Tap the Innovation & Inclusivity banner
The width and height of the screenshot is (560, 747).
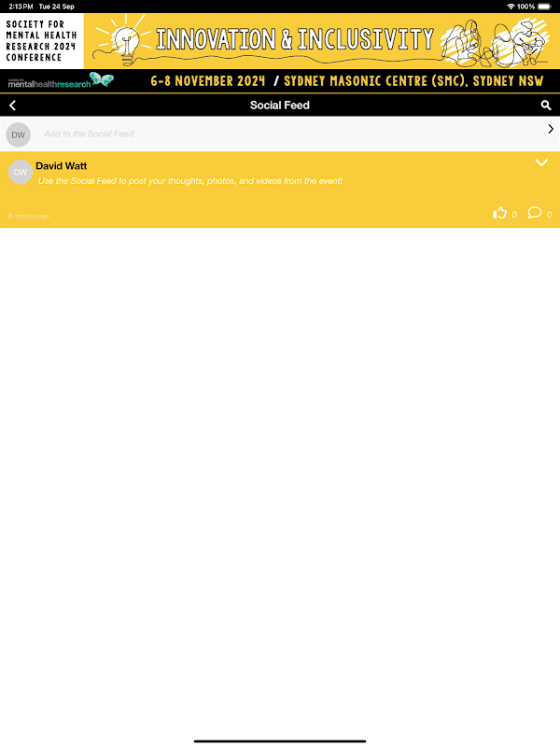(x=322, y=41)
